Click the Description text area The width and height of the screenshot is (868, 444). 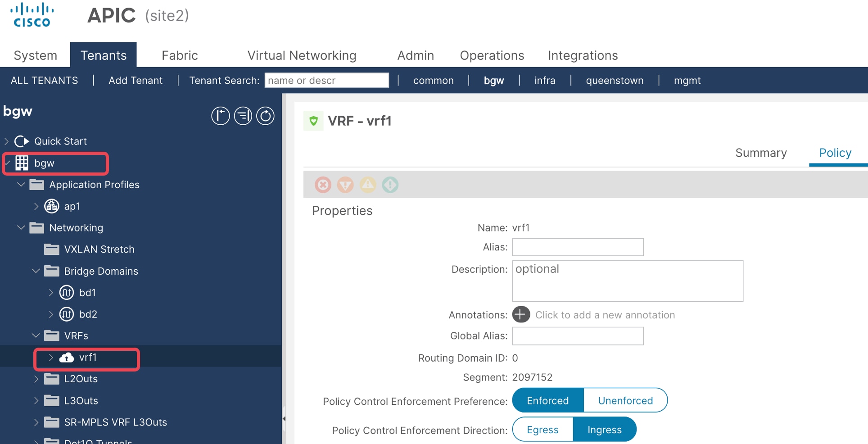click(x=628, y=281)
